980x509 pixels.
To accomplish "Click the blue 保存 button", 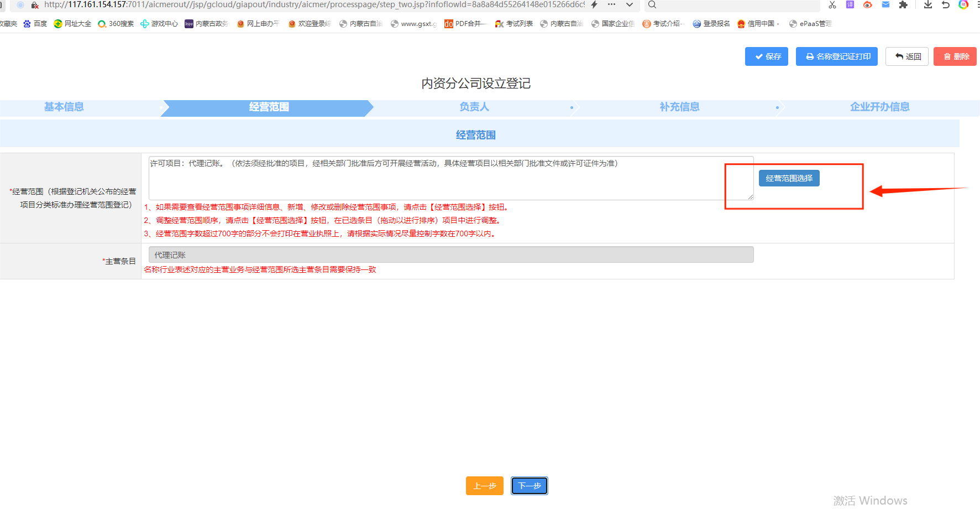I will pos(766,56).
